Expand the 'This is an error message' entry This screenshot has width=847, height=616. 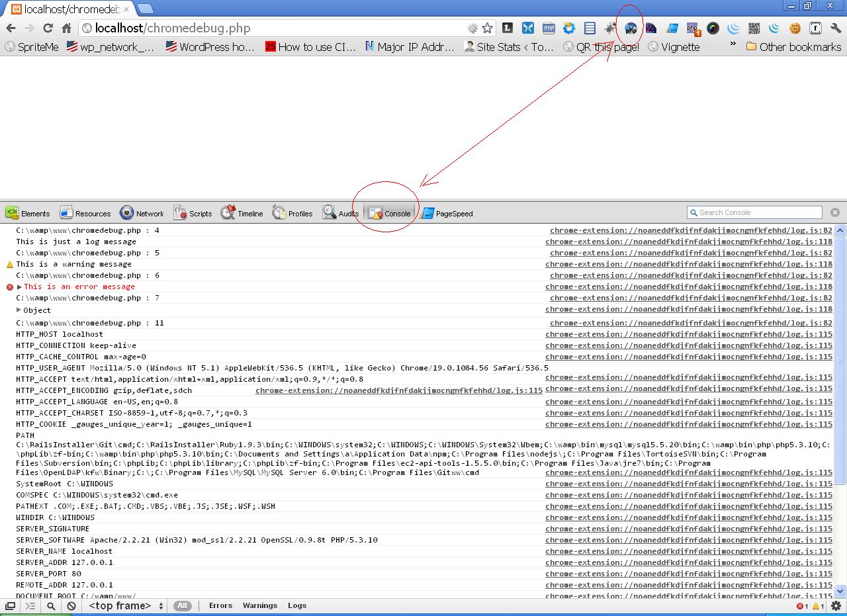(x=19, y=286)
